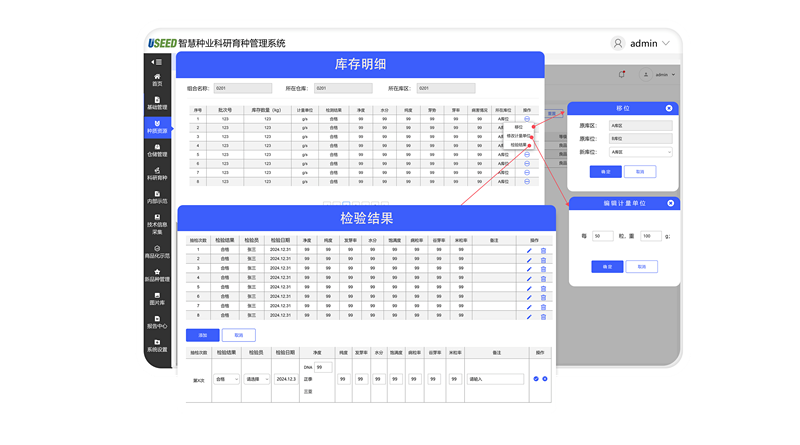Select 移位 from the context menu

point(518,127)
